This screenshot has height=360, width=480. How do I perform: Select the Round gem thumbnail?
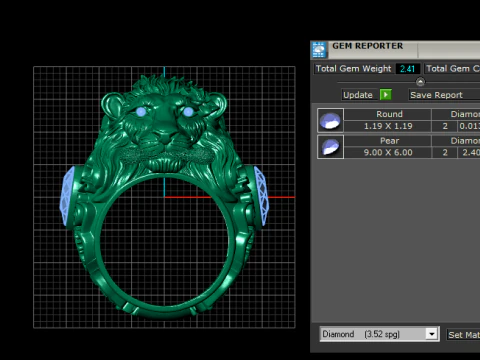[330, 120]
